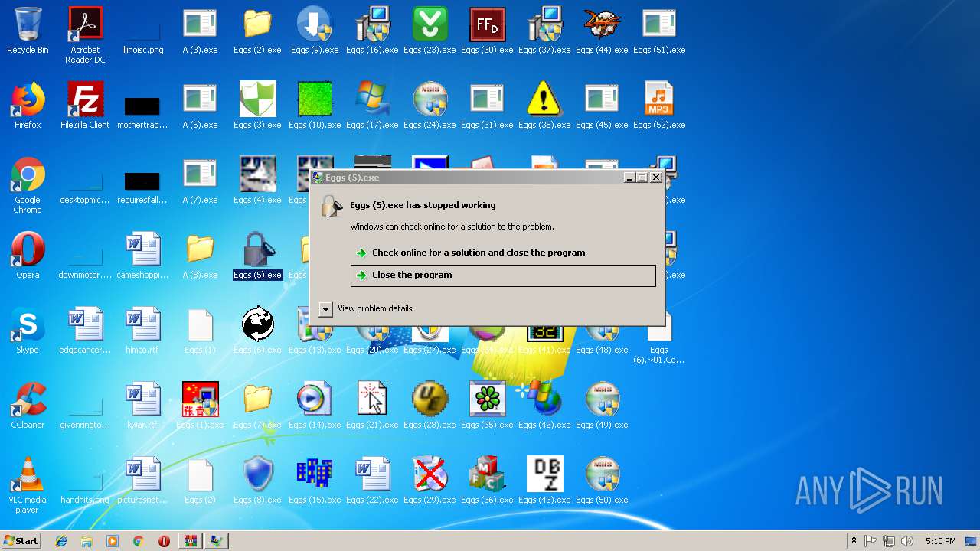Select Eggs (14).exe media player icon
980x551 pixels.
click(x=315, y=399)
